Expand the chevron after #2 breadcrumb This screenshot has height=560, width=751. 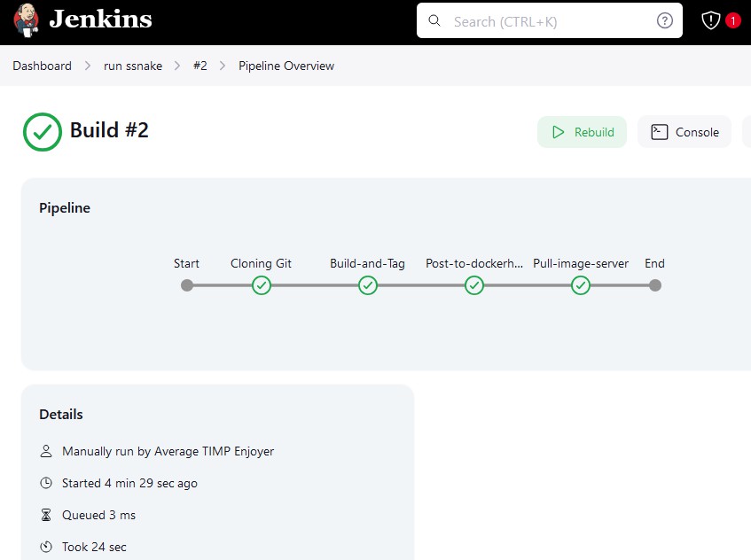tap(223, 66)
